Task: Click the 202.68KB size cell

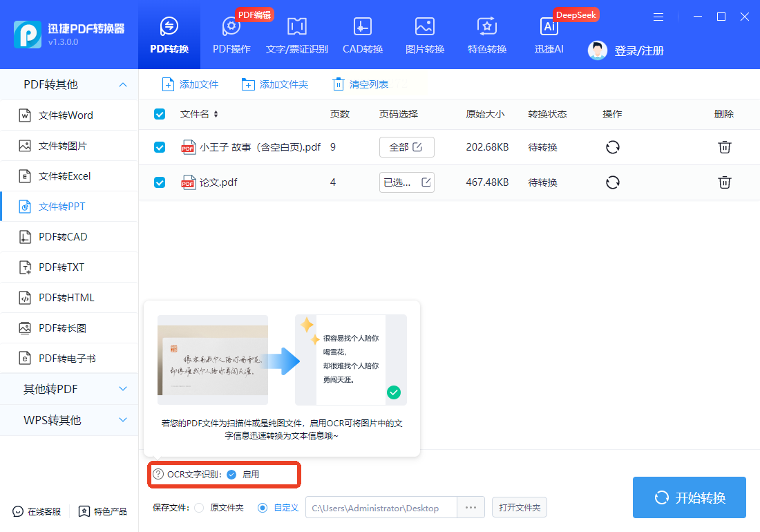Action: point(487,147)
